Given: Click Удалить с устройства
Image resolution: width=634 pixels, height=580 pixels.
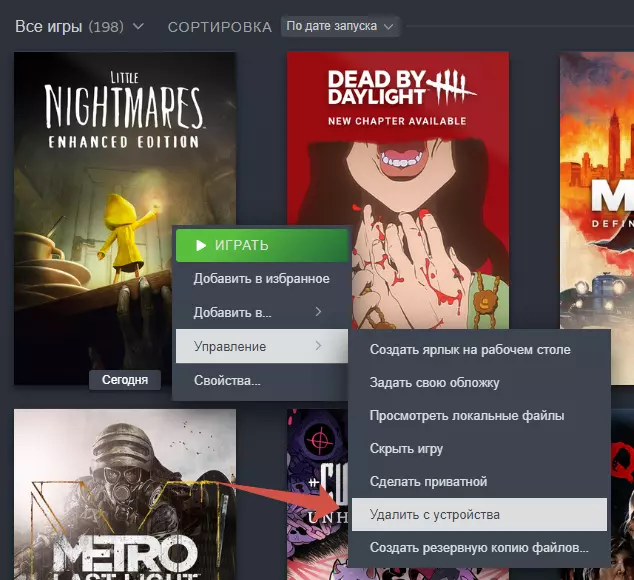Looking at the screenshot, I should (479, 514).
